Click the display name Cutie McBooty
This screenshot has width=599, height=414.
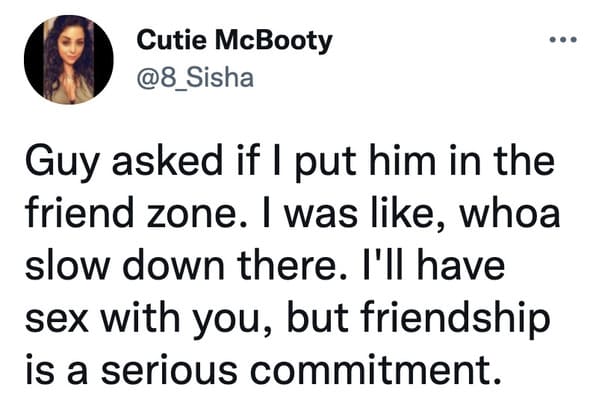pos(235,40)
